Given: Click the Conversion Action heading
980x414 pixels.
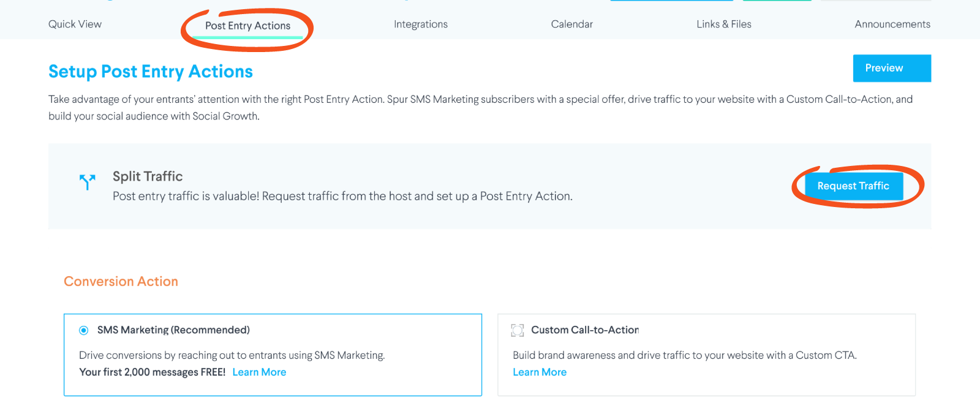Looking at the screenshot, I should coord(121,282).
